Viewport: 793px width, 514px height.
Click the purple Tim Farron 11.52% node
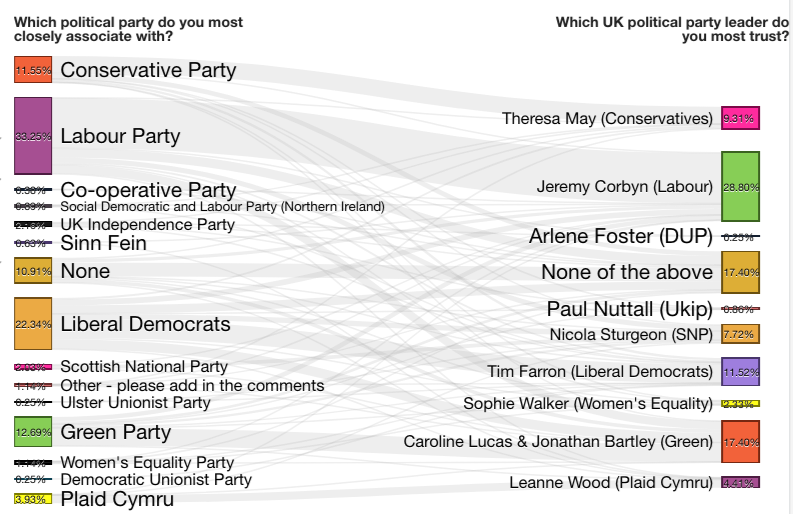pos(740,372)
